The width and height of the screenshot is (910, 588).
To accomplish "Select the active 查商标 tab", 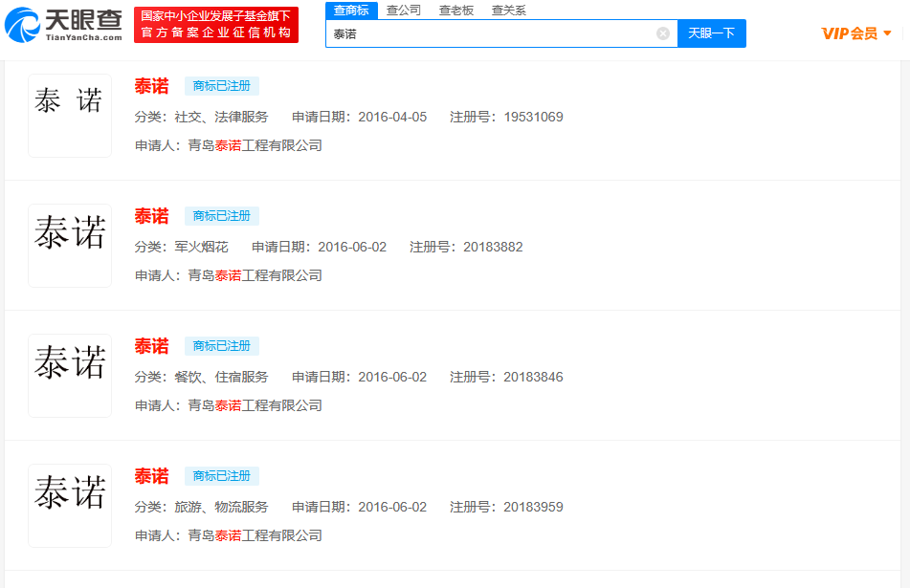I will point(349,9).
